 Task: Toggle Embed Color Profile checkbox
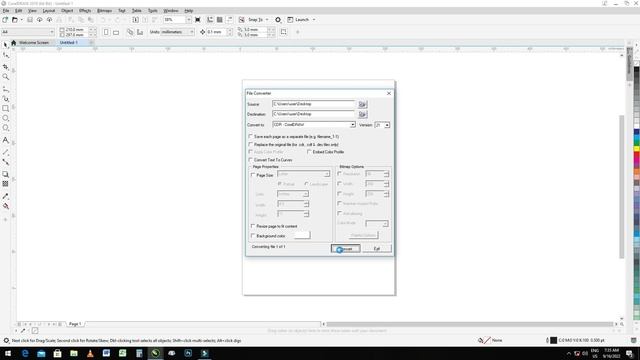(309, 152)
